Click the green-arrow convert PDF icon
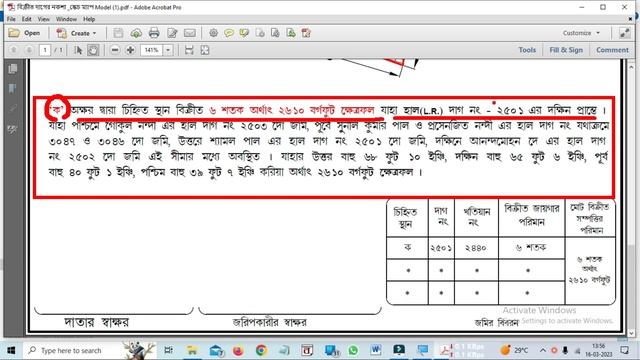This screenshot has width=640, height=360. click(x=291, y=33)
